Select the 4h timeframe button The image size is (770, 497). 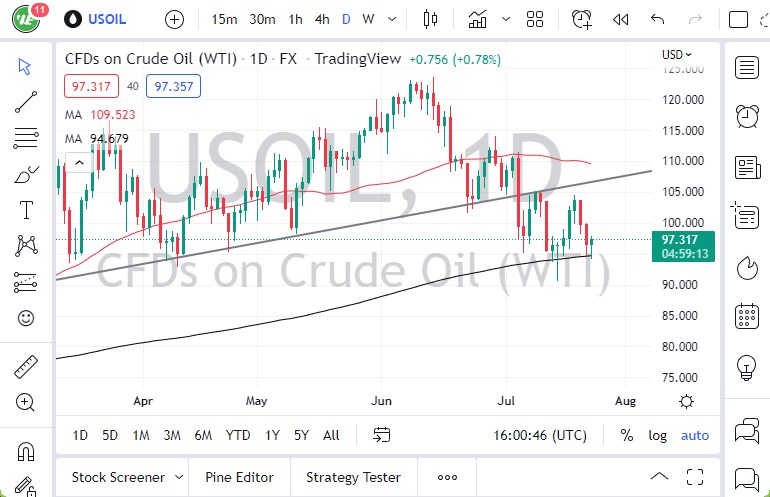point(321,19)
